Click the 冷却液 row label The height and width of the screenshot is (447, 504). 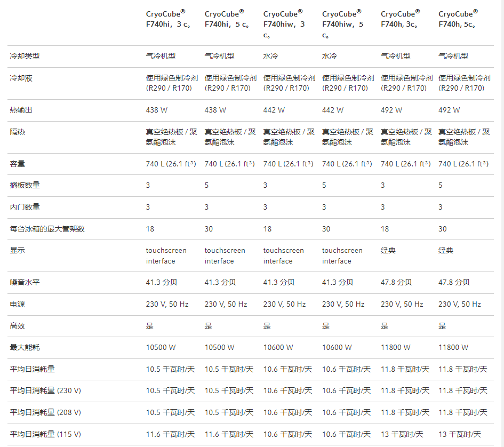pos(21,78)
